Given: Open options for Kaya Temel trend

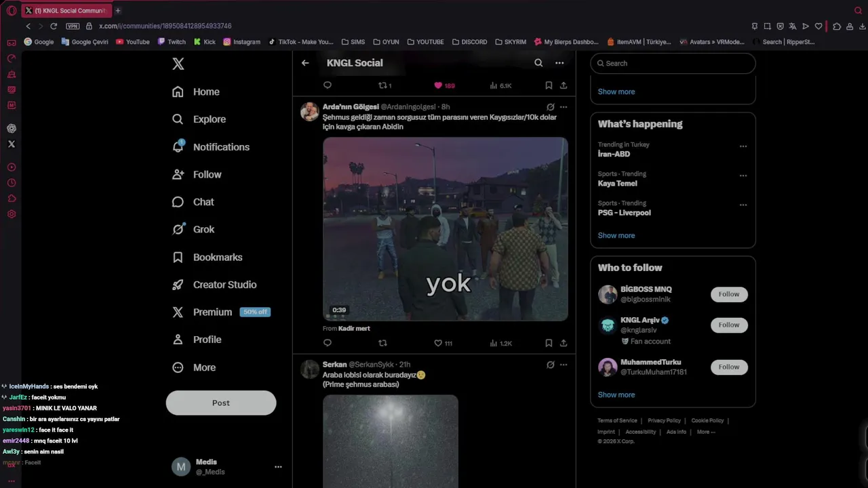Looking at the screenshot, I should coord(743,176).
